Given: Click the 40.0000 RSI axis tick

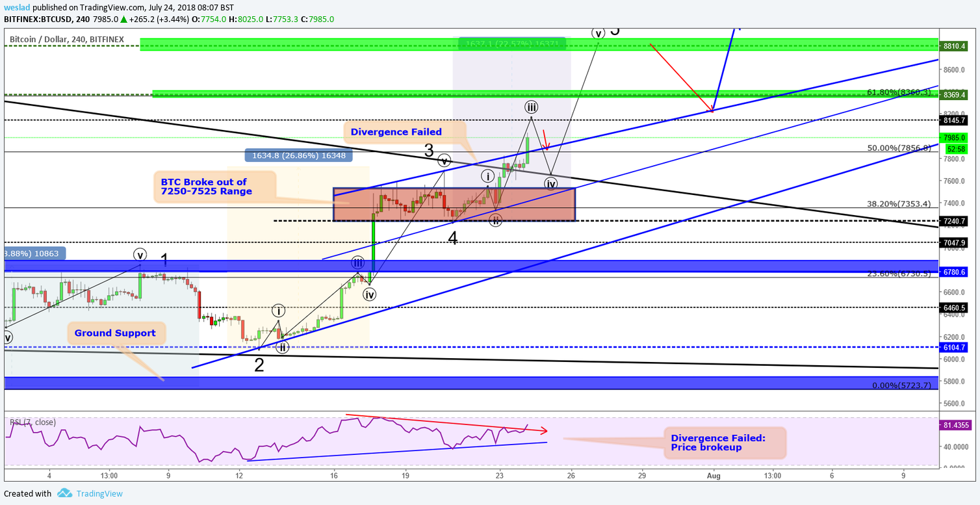Looking at the screenshot, I should click(955, 447).
